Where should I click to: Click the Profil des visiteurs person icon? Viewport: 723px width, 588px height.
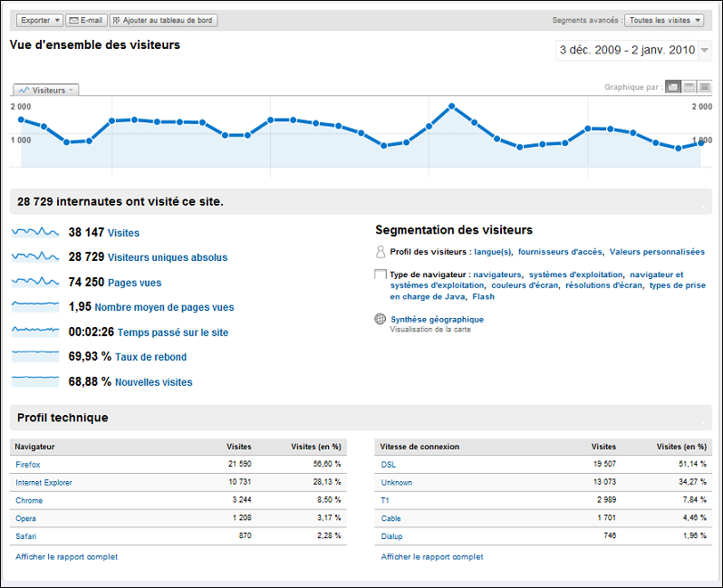[x=381, y=252]
